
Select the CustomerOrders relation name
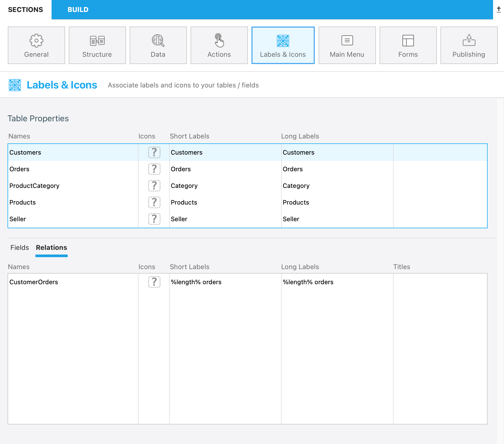73,282
